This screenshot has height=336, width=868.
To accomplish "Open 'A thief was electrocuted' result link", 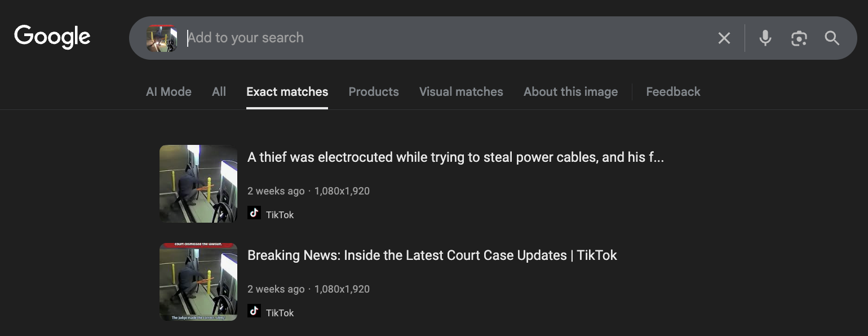I will [455, 157].
